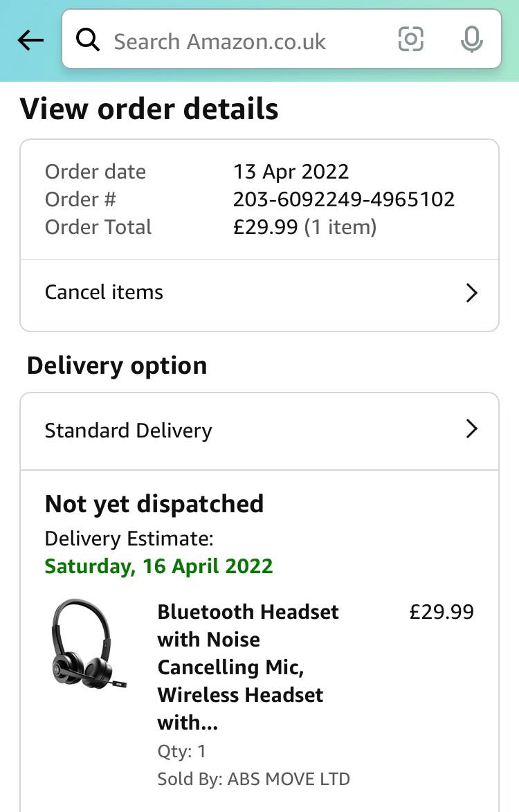The image size is (519, 812).
Task: Click the Order Total £29.99 (1 item) value
Action: point(304,227)
